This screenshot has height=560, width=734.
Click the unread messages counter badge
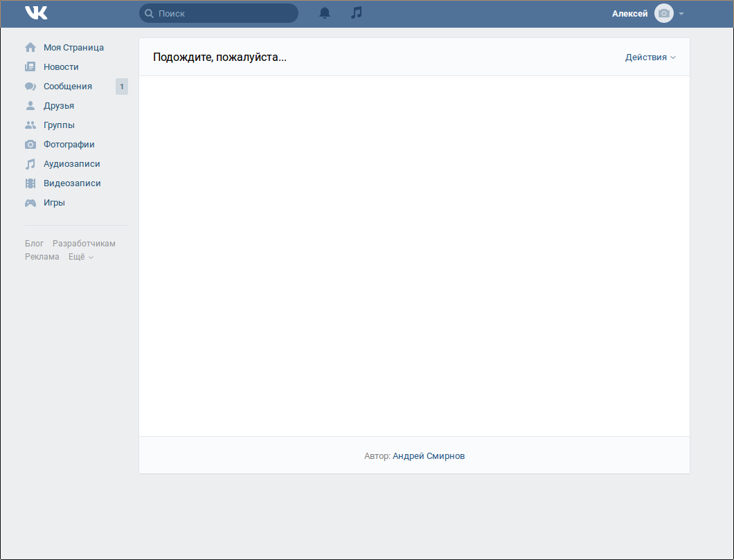(122, 87)
